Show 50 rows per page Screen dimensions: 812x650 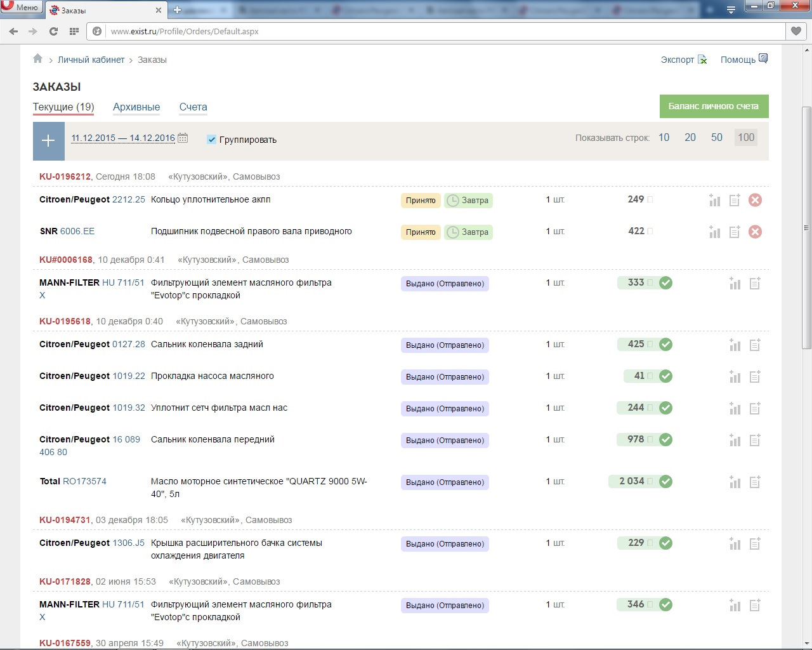coord(717,137)
